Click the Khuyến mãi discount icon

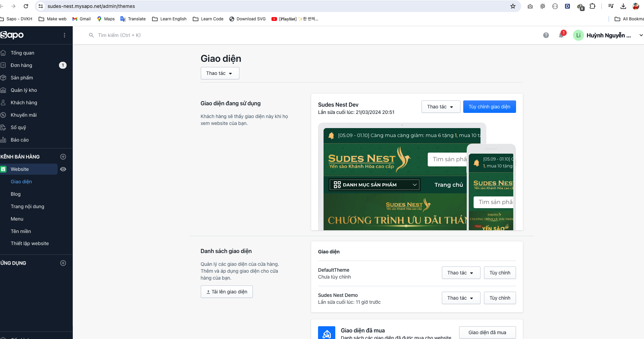click(3, 115)
